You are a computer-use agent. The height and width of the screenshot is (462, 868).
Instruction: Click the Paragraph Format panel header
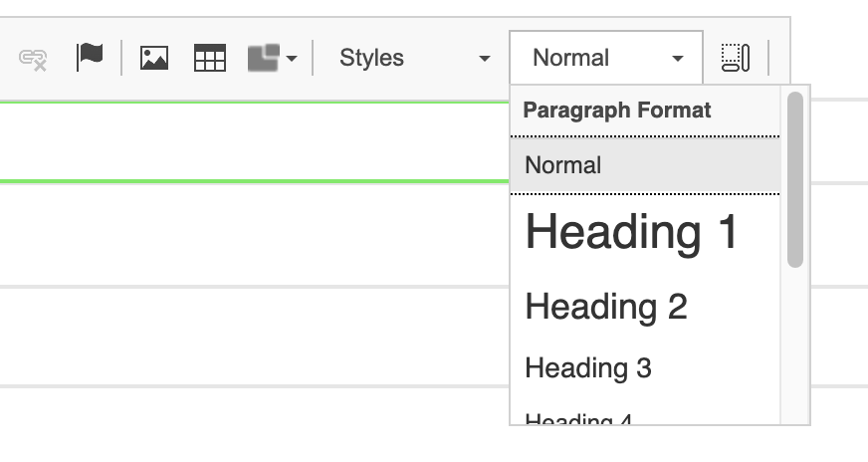[617, 111]
